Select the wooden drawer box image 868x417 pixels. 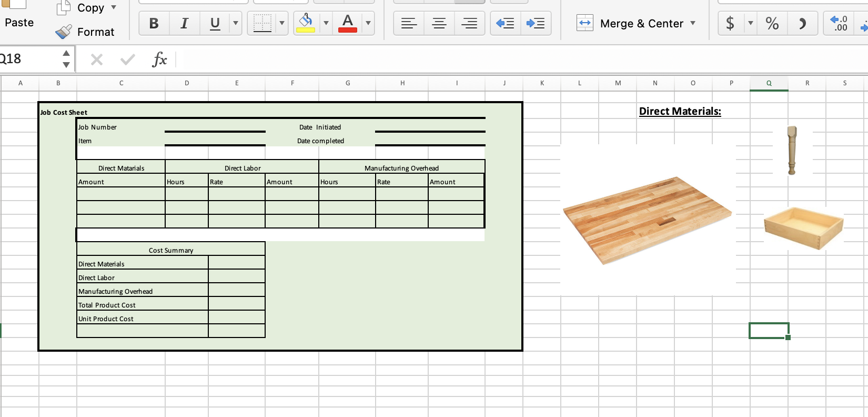[803, 227]
